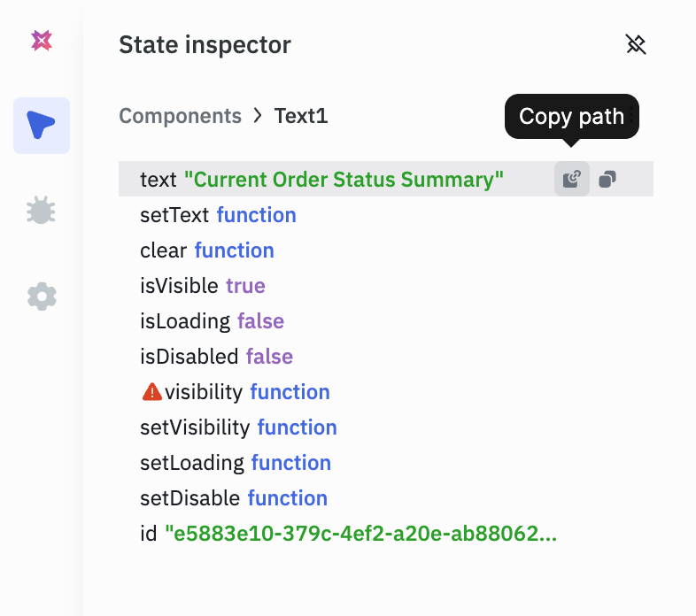Image resolution: width=696 pixels, height=616 pixels.
Task: Select the clear function row
Action: pos(206,250)
